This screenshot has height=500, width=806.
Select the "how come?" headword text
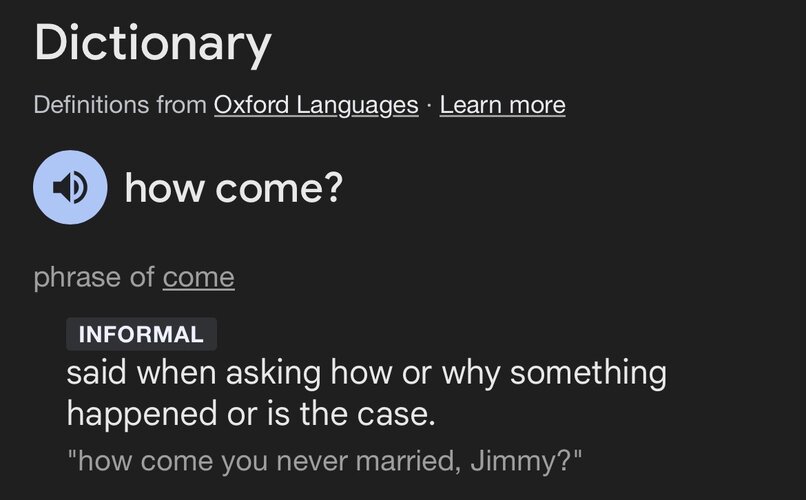[233, 188]
